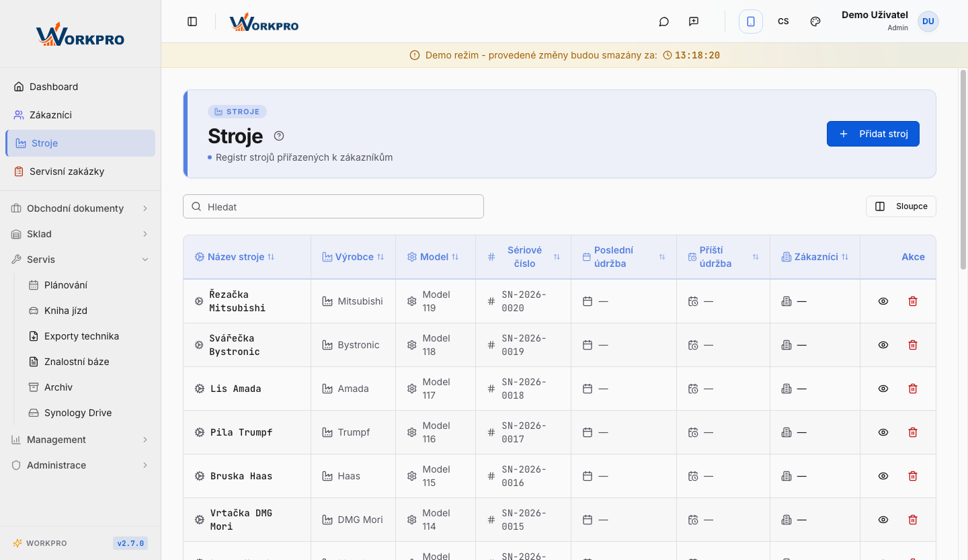The image size is (968, 560).
Task: Collapse the Servis section
Action: pyautogui.click(x=81, y=259)
